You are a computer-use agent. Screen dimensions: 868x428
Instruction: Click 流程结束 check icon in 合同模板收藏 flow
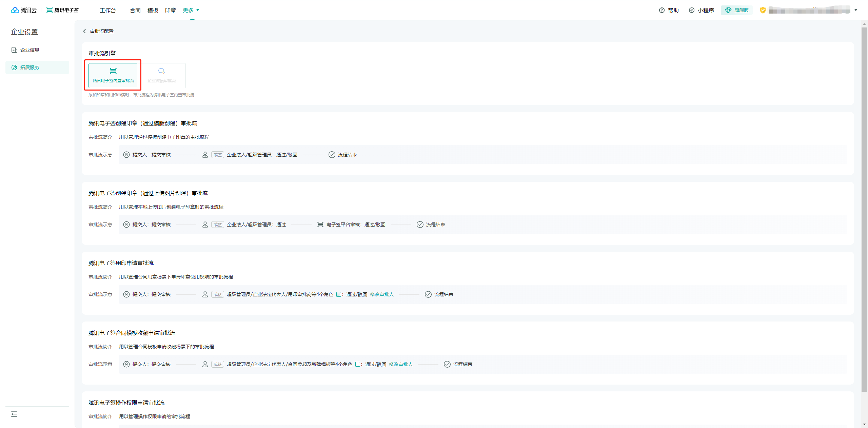point(447,364)
